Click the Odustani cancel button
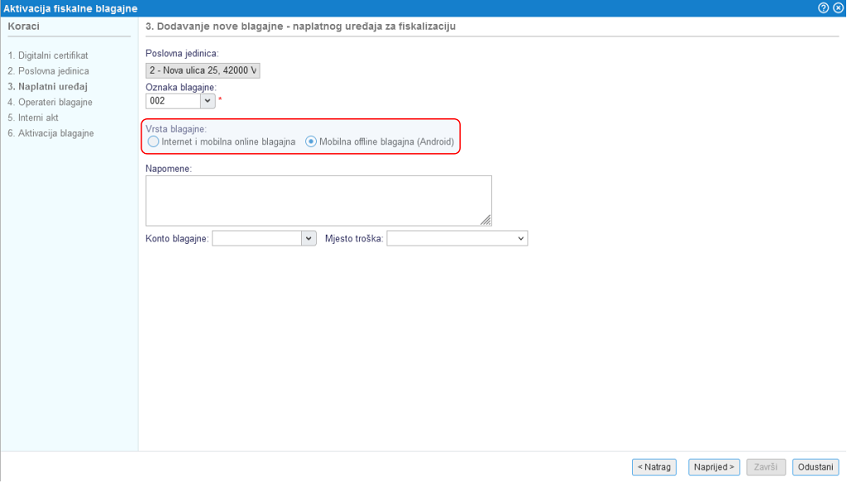The width and height of the screenshot is (847, 483). pos(815,467)
